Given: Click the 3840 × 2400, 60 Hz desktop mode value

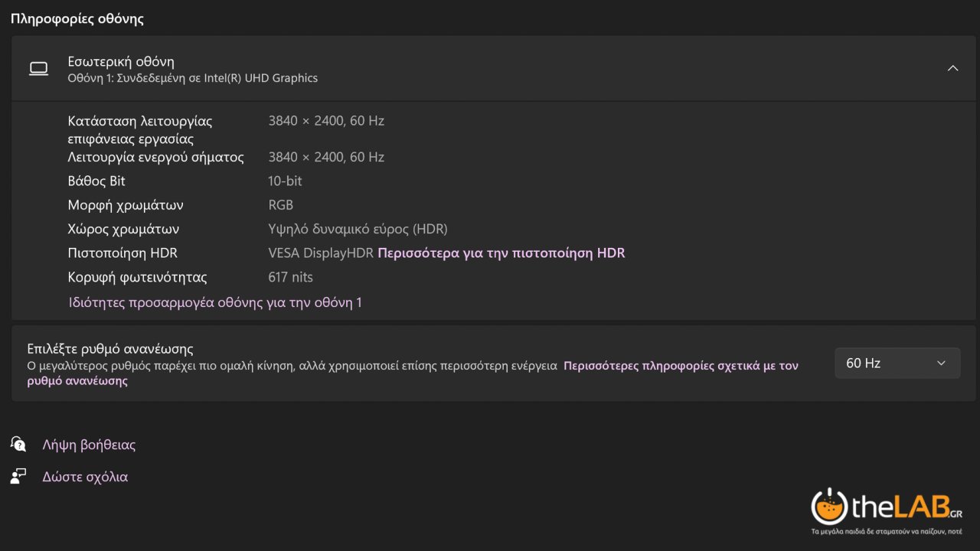Looking at the screenshot, I should (x=326, y=120).
